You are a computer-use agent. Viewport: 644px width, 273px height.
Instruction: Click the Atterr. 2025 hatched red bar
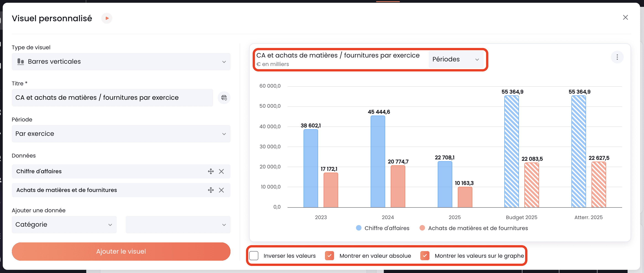click(x=599, y=184)
